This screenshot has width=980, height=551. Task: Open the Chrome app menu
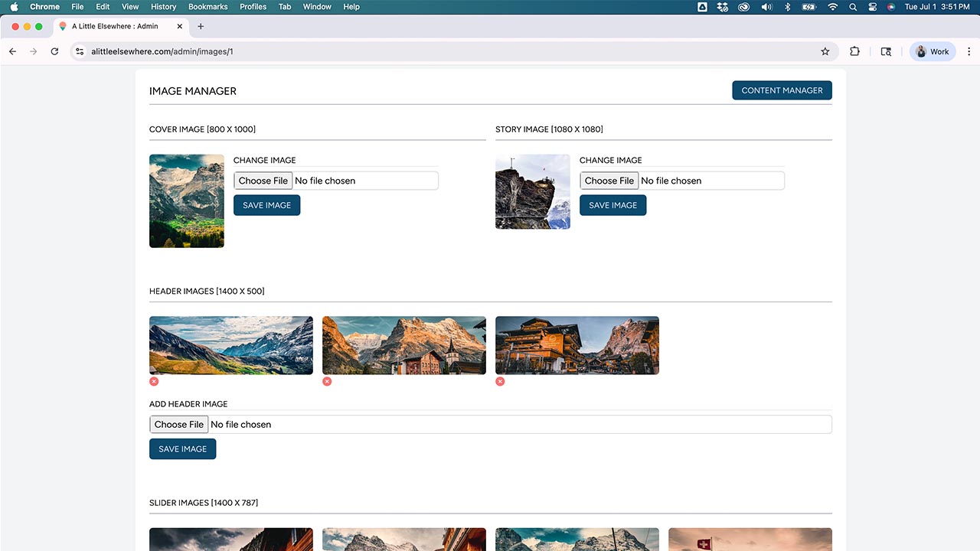pos(44,7)
